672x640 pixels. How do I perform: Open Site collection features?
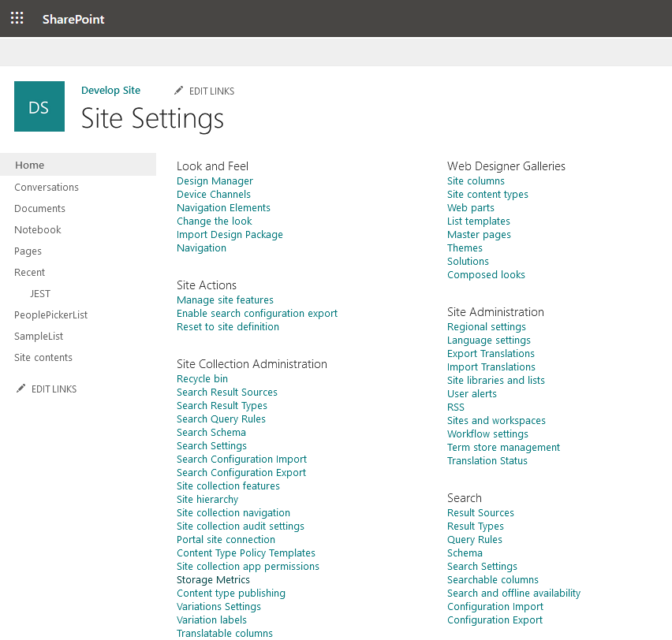coord(228,486)
